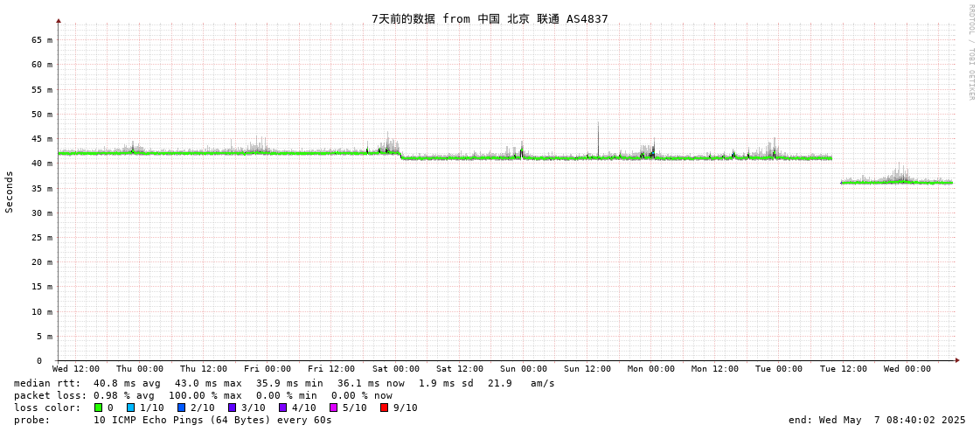The width and height of the screenshot is (980, 432).
Task: Click the "40 m" y-axis tick label
Action: point(42,164)
